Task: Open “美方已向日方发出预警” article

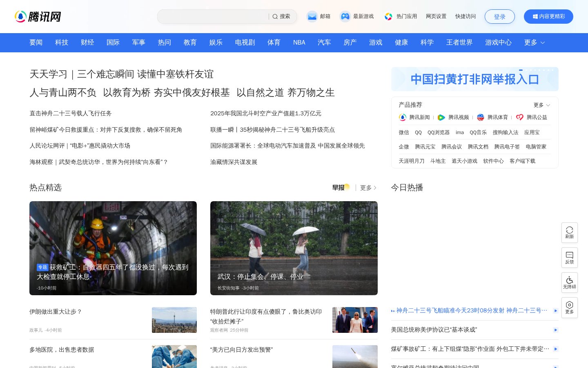Action: pyautogui.click(x=241, y=350)
